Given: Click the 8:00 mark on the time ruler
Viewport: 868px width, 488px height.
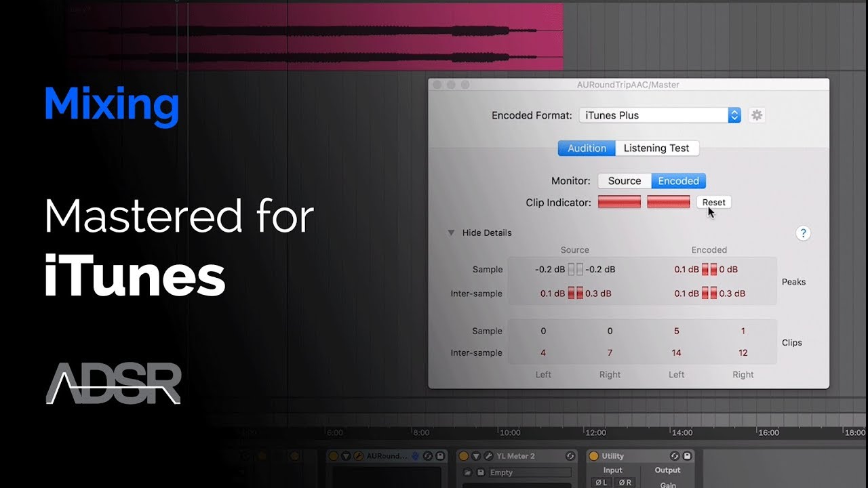Looking at the screenshot, I should (x=422, y=432).
